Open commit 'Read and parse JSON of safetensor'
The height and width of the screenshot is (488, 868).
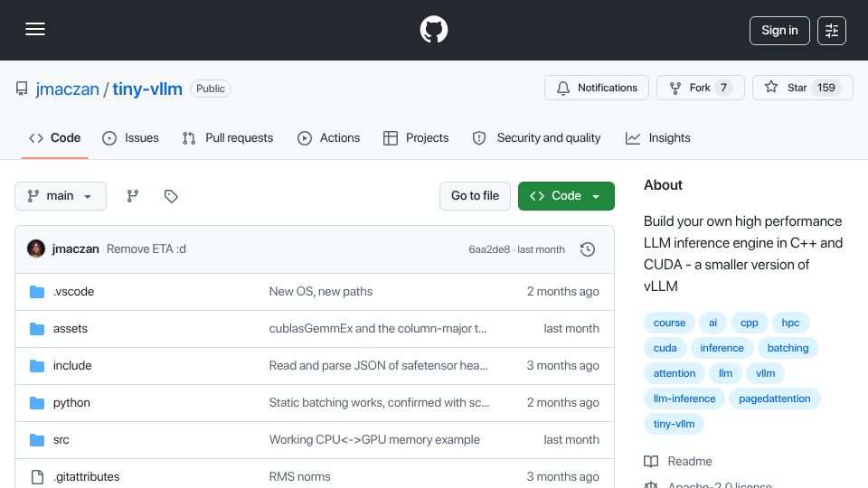click(378, 366)
